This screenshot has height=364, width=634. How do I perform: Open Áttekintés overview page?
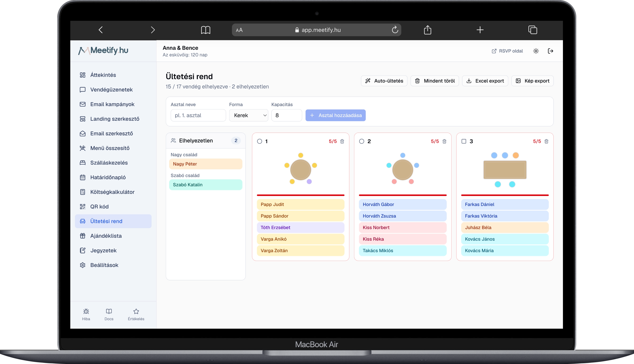(113, 75)
